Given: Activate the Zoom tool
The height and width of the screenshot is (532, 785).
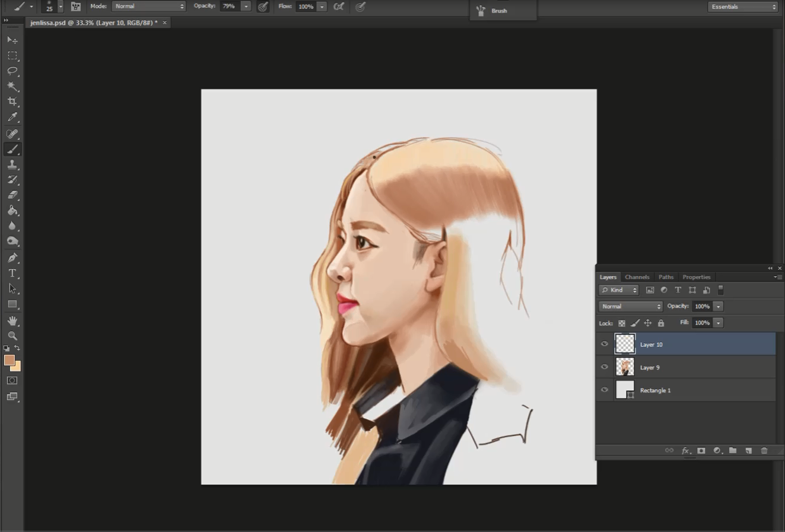Looking at the screenshot, I should click(12, 336).
